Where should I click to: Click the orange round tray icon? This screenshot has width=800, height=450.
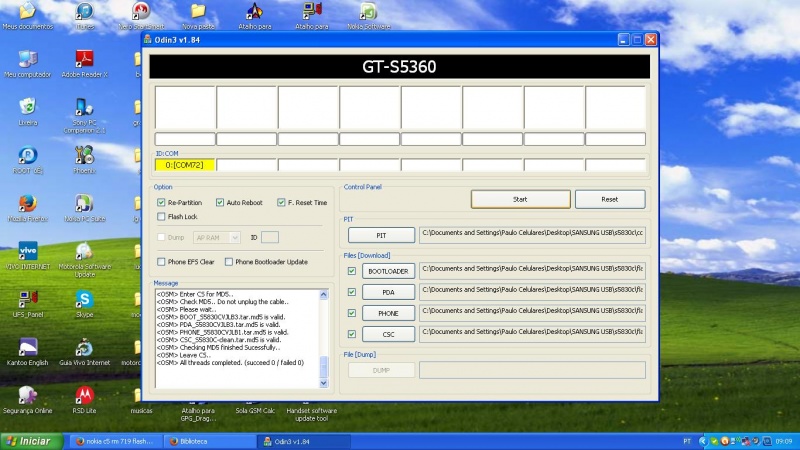coord(724,441)
